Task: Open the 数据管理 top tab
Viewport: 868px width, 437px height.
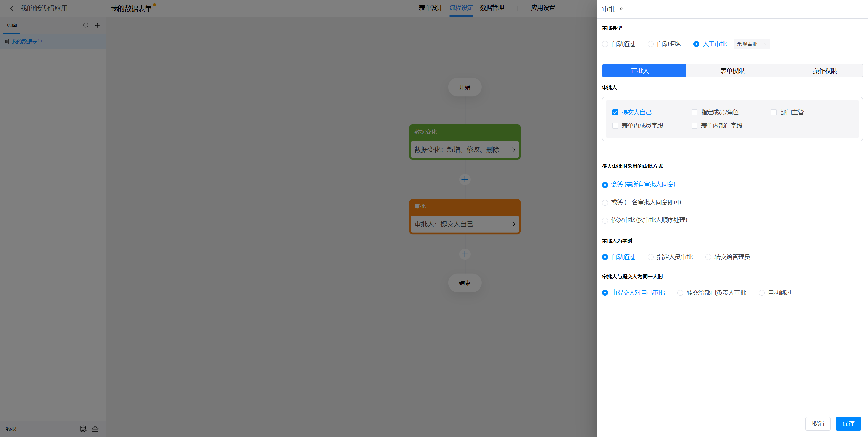Action: pos(492,8)
